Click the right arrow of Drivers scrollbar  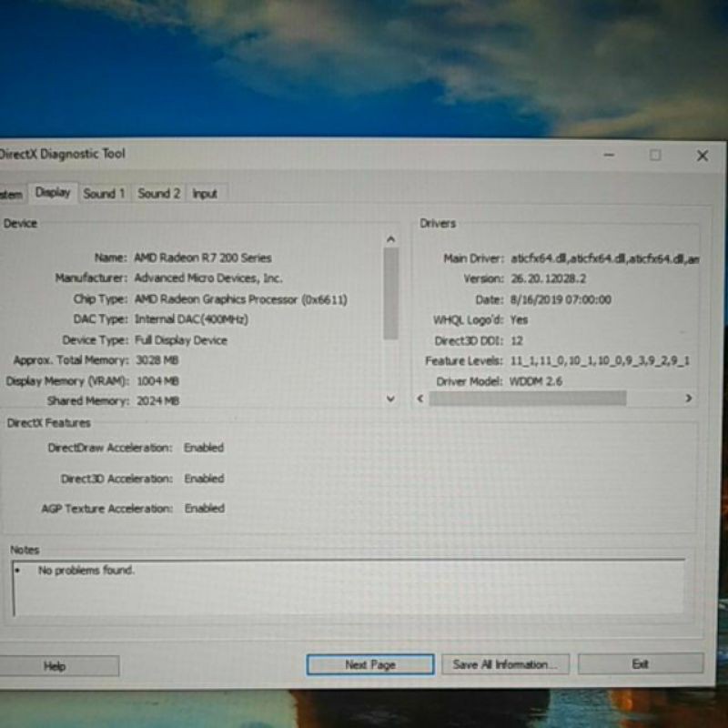690,398
